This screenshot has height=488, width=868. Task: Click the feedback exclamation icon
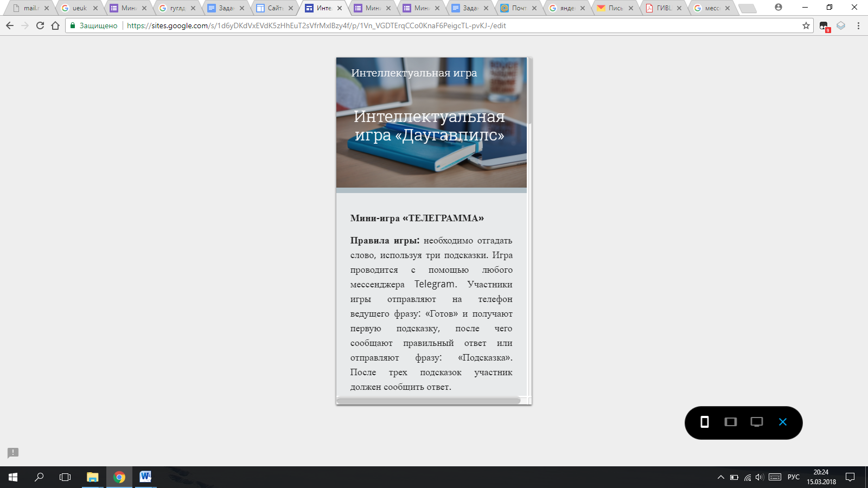(13, 453)
